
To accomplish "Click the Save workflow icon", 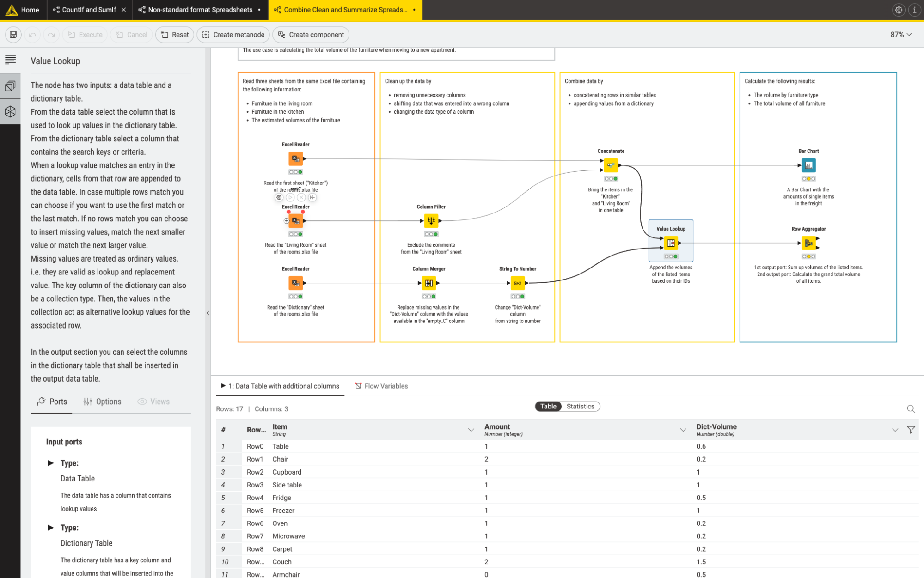I will coord(13,35).
